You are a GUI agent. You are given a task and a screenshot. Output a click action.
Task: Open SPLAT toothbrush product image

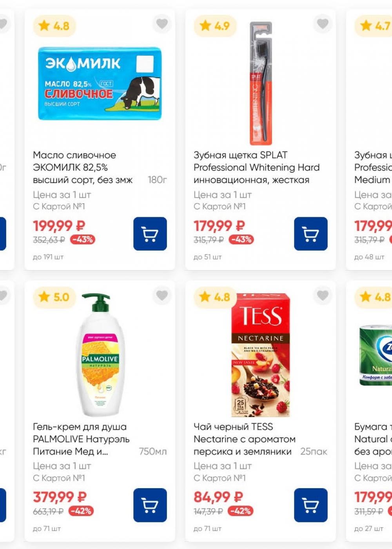click(x=260, y=84)
